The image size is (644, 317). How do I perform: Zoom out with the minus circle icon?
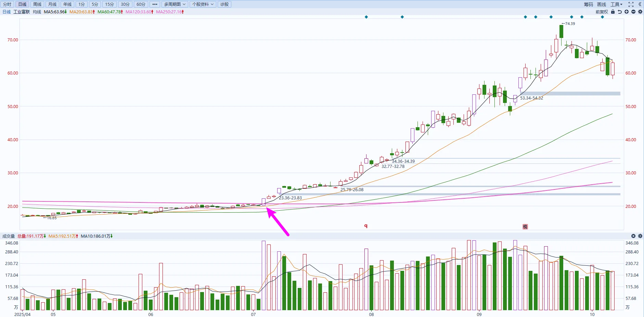(x=633, y=12)
